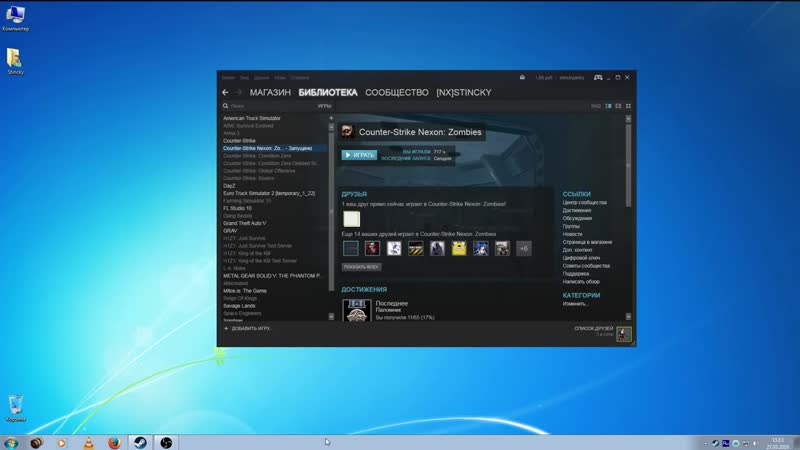This screenshot has width=800, height=450.
Task: Open the Написать обзор link
Action: (581, 282)
